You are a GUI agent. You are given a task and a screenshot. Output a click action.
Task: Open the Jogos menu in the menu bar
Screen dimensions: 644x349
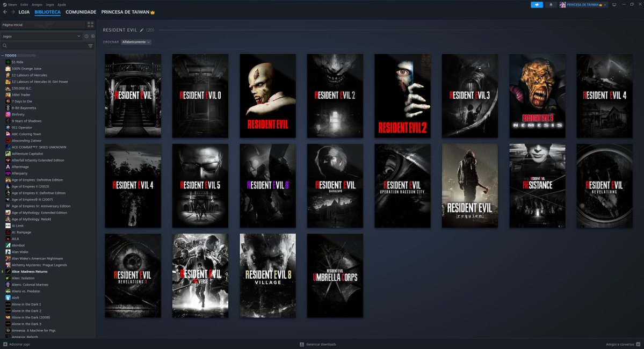[x=50, y=4]
